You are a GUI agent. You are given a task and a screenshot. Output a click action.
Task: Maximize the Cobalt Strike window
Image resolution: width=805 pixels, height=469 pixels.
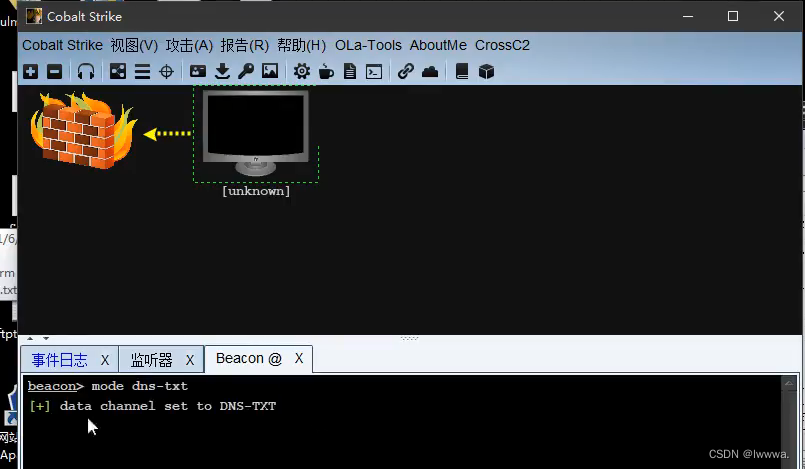pyautogui.click(x=733, y=16)
